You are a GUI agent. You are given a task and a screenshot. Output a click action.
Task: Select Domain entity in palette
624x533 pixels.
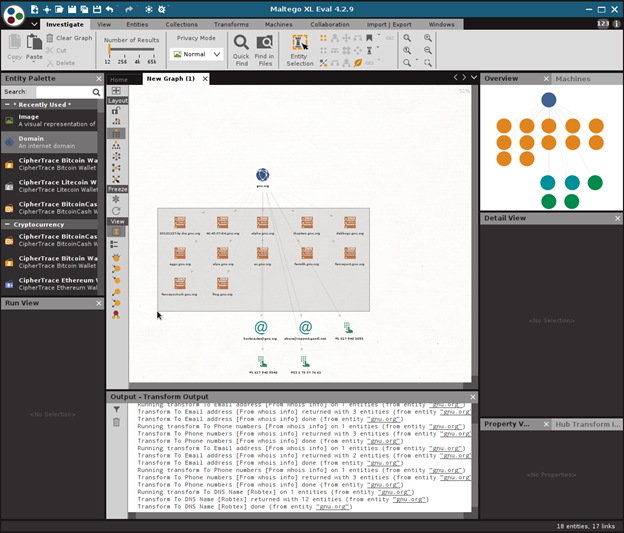click(x=49, y=142)
